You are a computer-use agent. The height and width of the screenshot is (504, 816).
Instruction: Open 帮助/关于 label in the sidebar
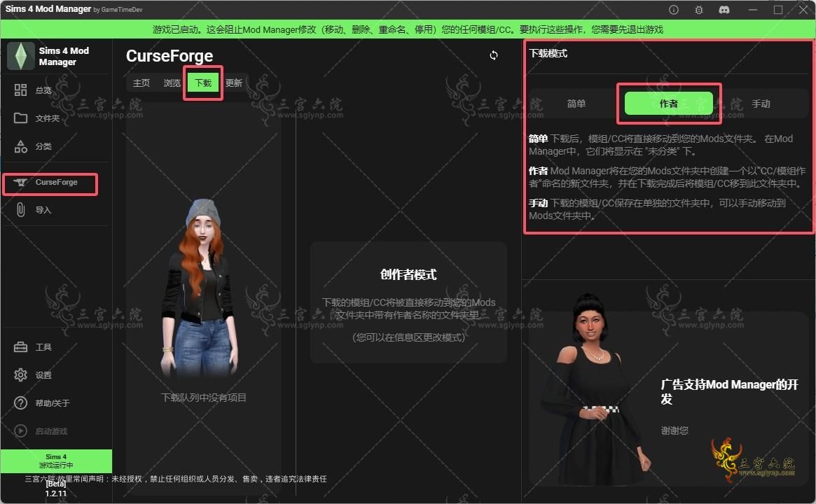click(52, 404)
